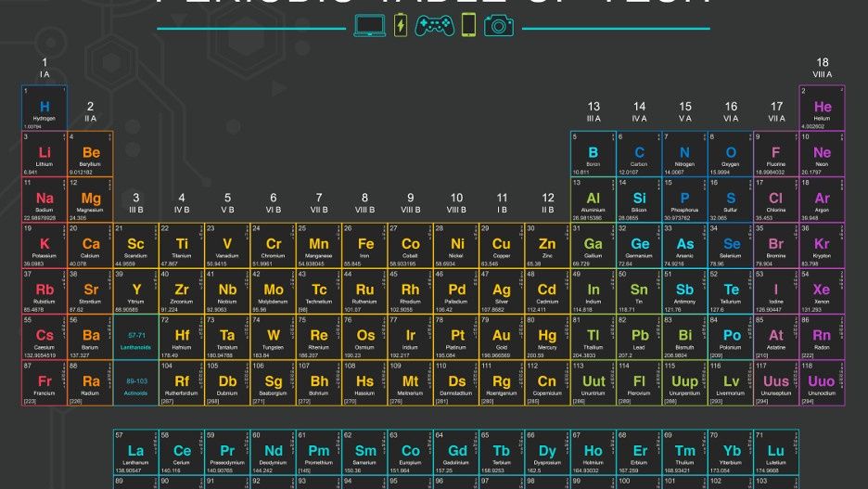Click the smartphone icon in header

(469, 25)
